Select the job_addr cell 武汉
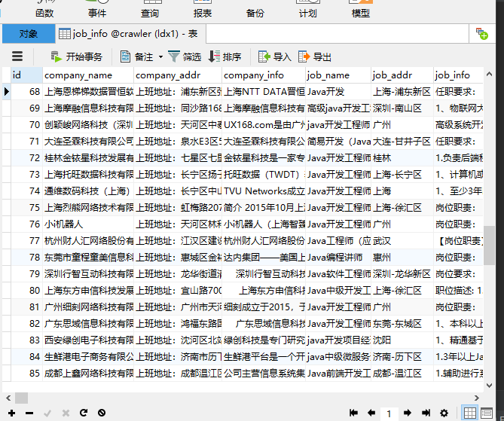Viewport: 504px width, 421px height. (402, 241)
